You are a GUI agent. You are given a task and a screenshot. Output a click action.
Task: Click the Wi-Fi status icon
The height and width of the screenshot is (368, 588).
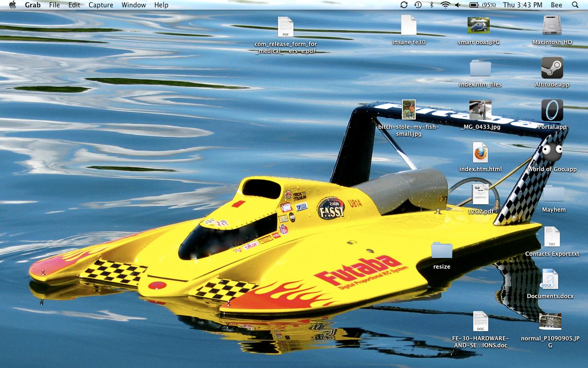coord(445,5)
